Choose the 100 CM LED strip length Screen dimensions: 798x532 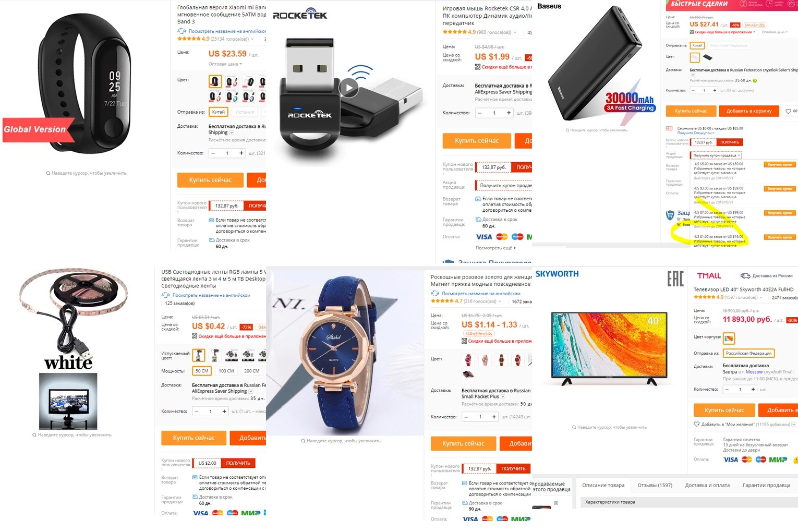pyautogui.click(x=226, y=371)
